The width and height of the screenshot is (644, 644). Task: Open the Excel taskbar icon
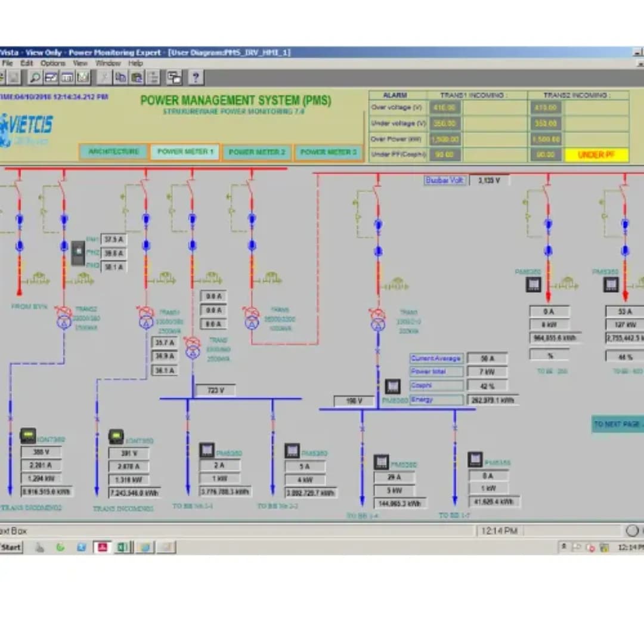point(122,547)
